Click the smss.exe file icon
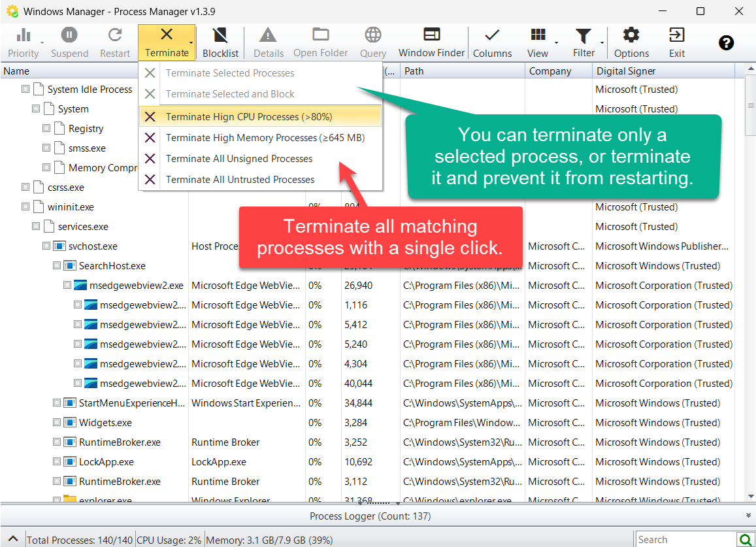This screenshot has width=756, height=547. click(59, 148)
